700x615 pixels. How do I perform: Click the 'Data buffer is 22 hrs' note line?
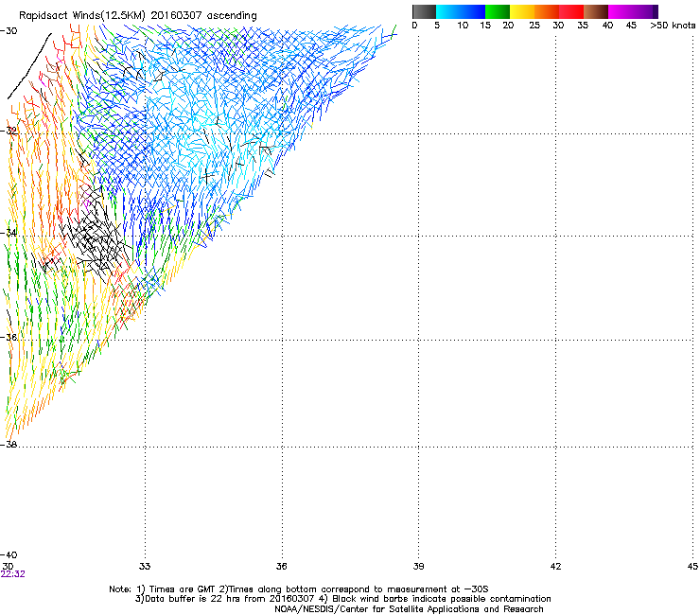[x=342, y=599]
